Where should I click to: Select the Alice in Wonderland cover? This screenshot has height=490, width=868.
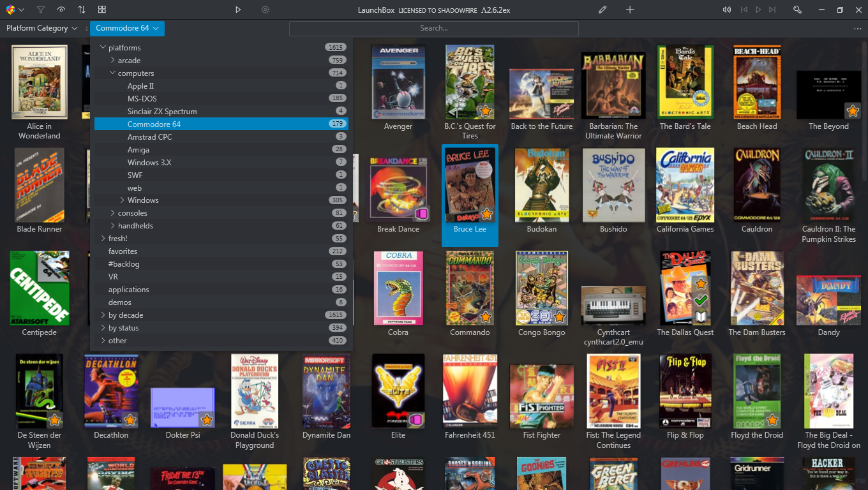tap(39, 82)
